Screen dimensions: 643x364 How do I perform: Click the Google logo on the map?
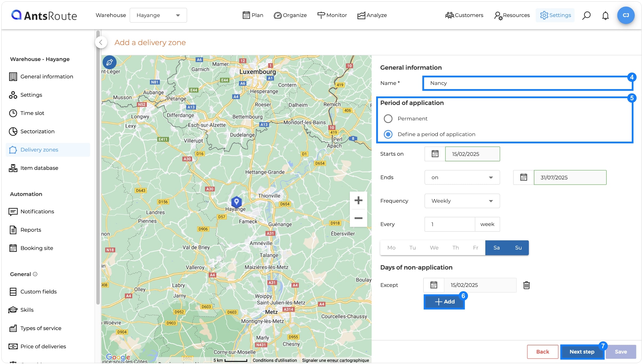tap(118, 357)
